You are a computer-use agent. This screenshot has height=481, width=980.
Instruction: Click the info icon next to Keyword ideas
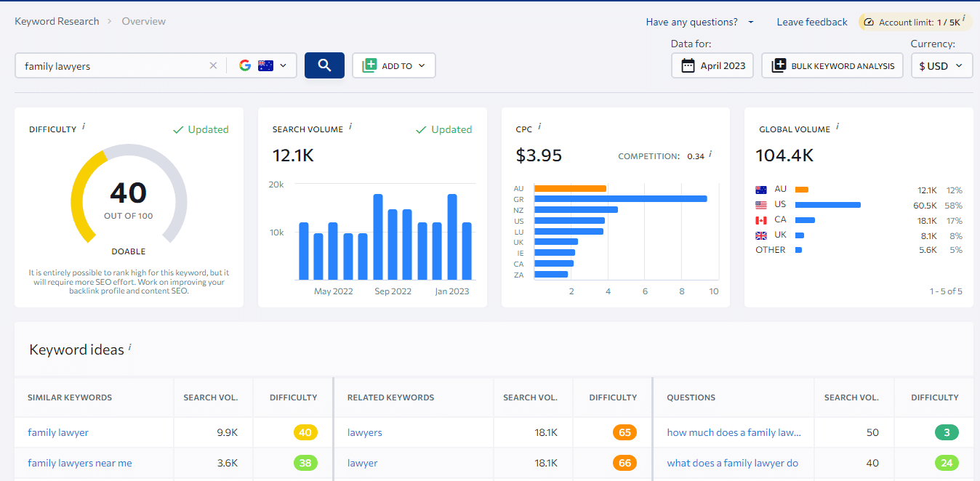(130, 347)
